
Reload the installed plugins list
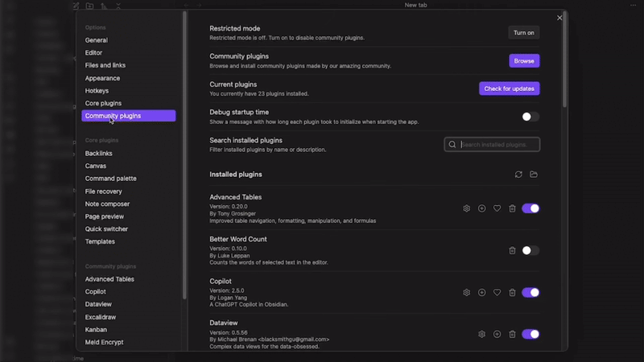coord(518,175)
